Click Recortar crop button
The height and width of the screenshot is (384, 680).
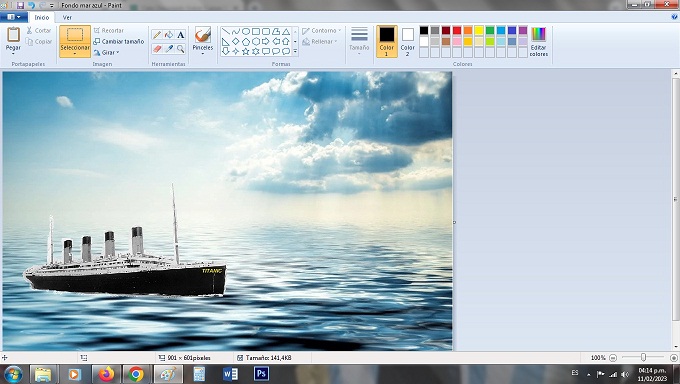point(108,30)
